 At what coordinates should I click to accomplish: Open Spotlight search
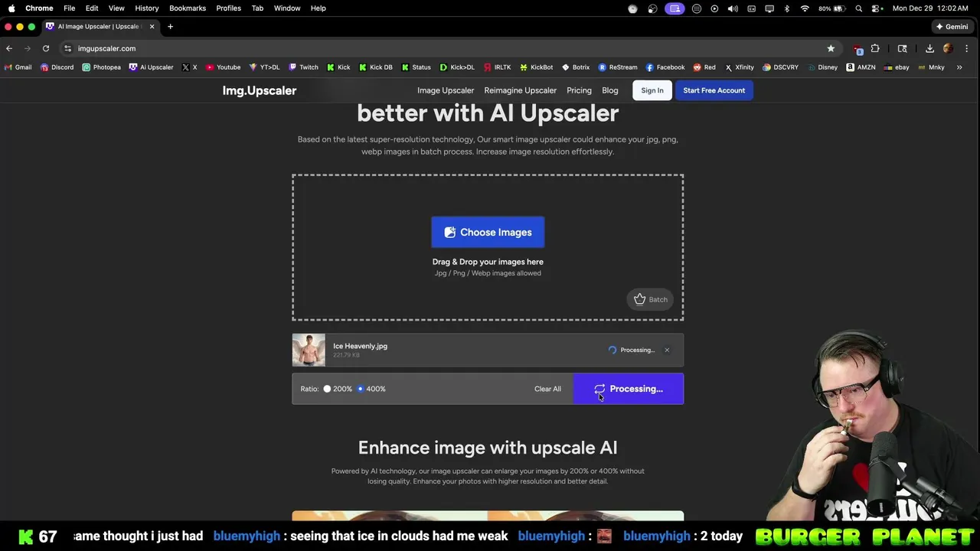[859, 8]
